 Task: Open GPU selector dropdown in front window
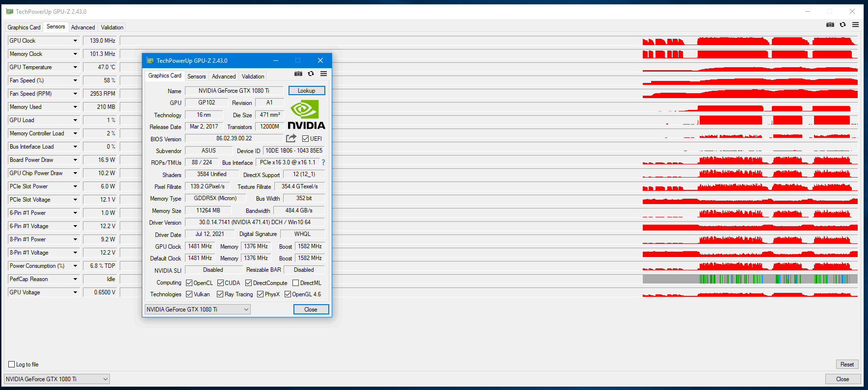point(198,310)
